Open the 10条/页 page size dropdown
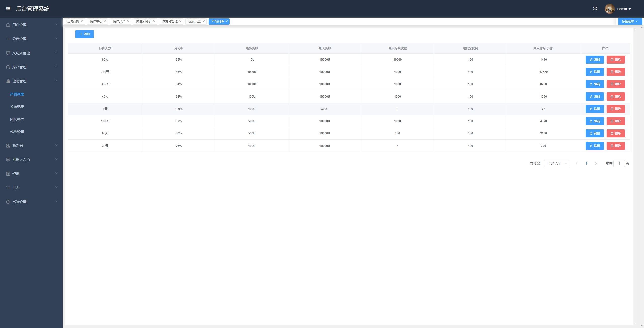 (x=556, y=163)
